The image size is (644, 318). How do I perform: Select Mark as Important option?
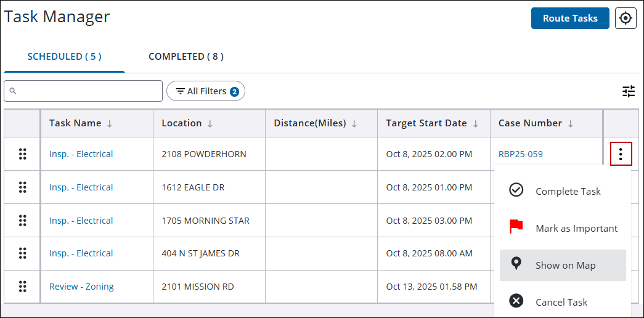(563, 229)
